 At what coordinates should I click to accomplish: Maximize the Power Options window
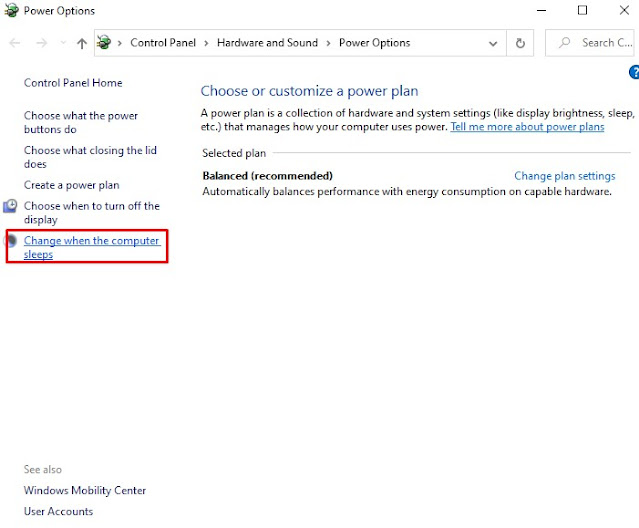pyautogui.click(x=582, y=10)
